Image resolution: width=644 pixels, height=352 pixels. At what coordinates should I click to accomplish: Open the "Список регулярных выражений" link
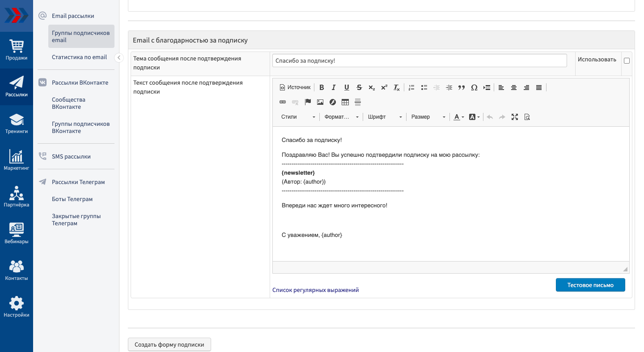(x=315, y=290)
